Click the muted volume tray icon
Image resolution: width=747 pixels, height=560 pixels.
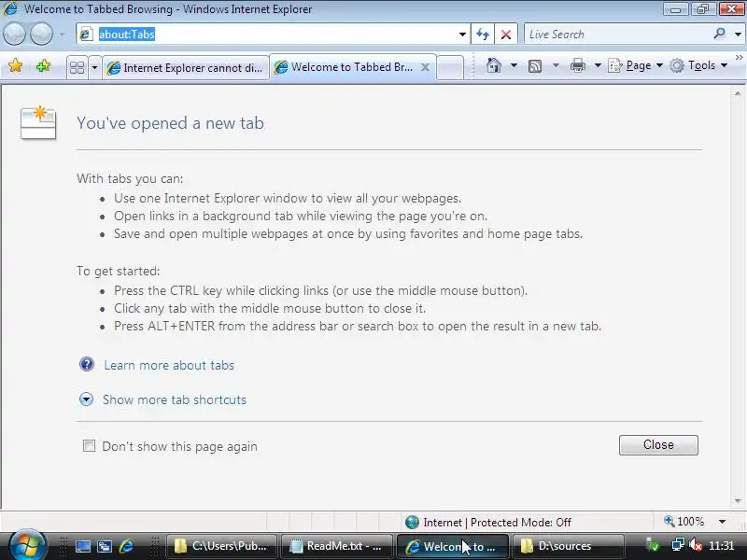(x=696, y=545)
